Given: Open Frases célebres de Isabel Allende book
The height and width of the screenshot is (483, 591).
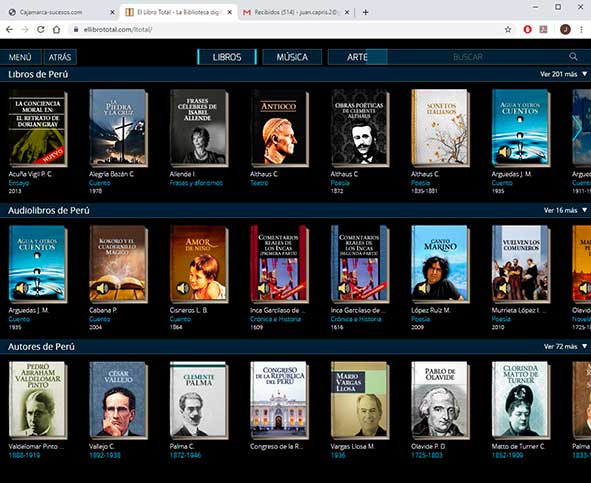Looking at the screenshot, I should click(199, 128).
